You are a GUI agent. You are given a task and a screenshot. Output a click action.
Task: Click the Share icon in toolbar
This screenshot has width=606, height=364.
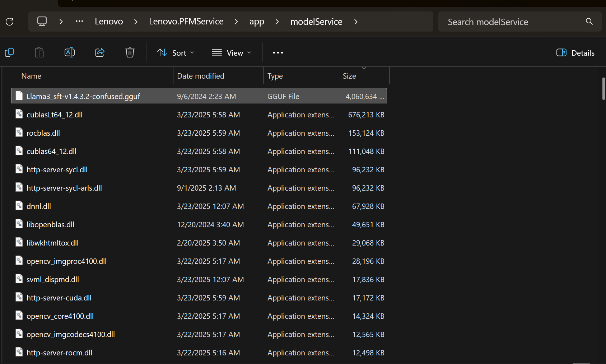coord(100,53)
